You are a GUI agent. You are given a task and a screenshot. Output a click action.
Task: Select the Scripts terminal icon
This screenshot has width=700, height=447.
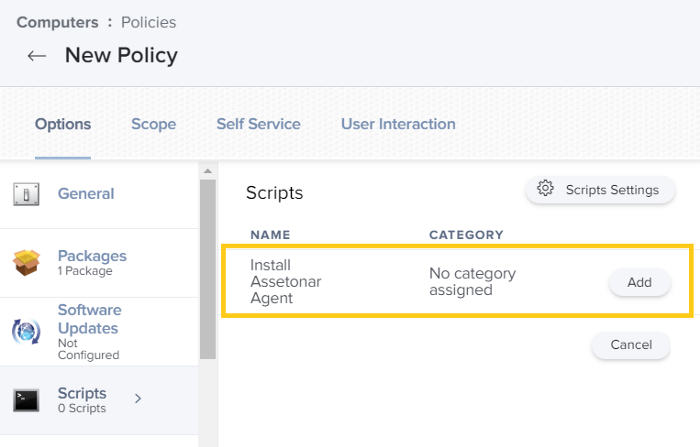click(26, 400)
